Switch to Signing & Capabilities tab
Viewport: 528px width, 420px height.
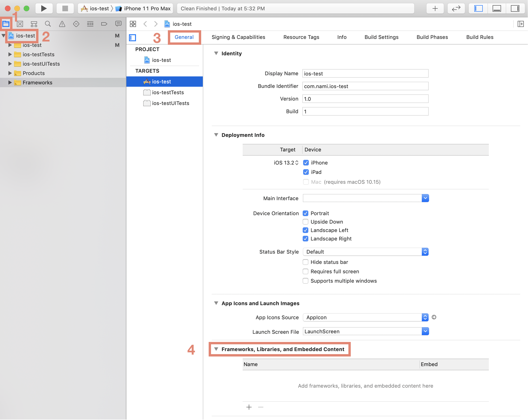click(x=238, y=37)
